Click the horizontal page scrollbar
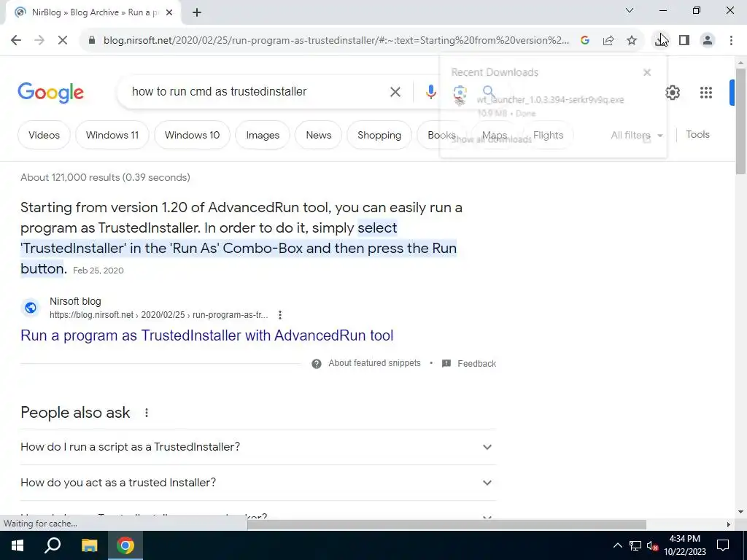 coord(446,524)
